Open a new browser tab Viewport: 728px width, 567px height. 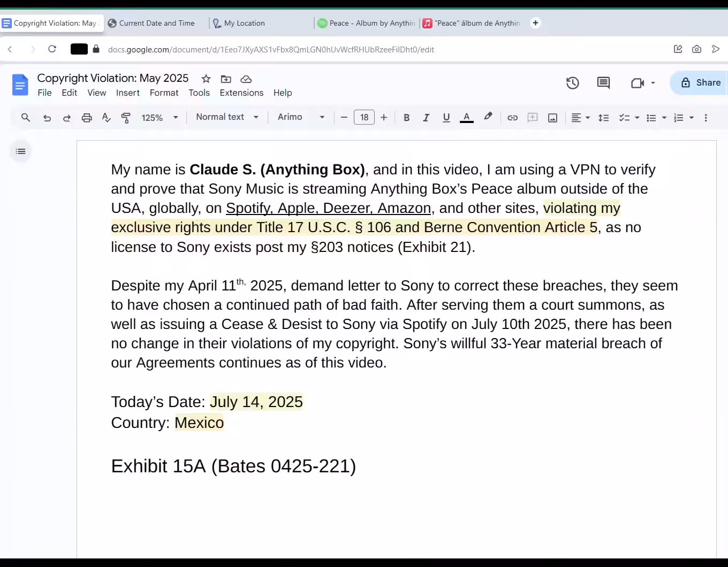[x=535, y=22]
